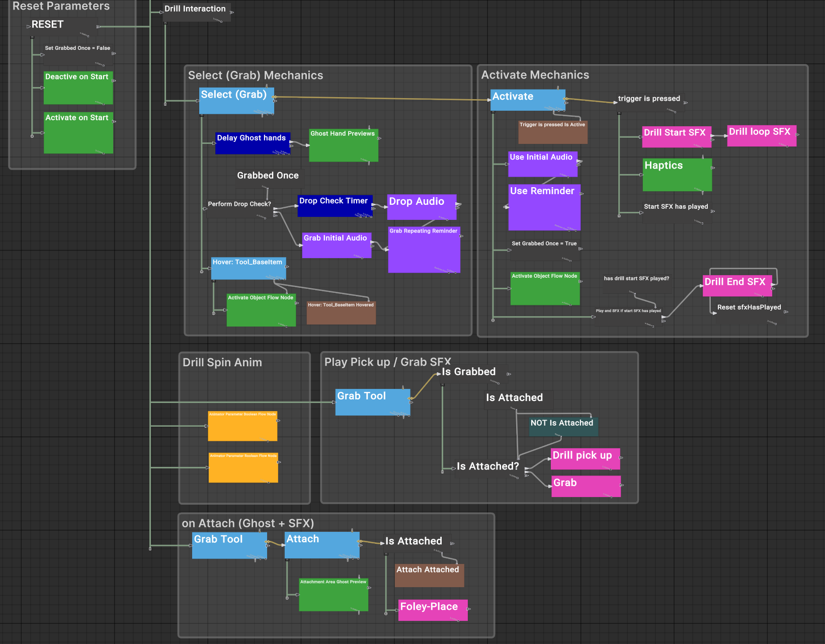Click the Play Pick up / Grab SFX group header
The height and width of the screenshot is (644, 825).
pos(387,361)
